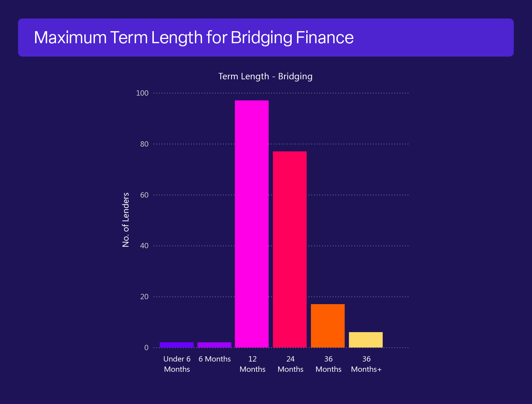Select the 'No. of Lenders' axis label
Screen dimensions: 532x404
click(x=126, y=220)
